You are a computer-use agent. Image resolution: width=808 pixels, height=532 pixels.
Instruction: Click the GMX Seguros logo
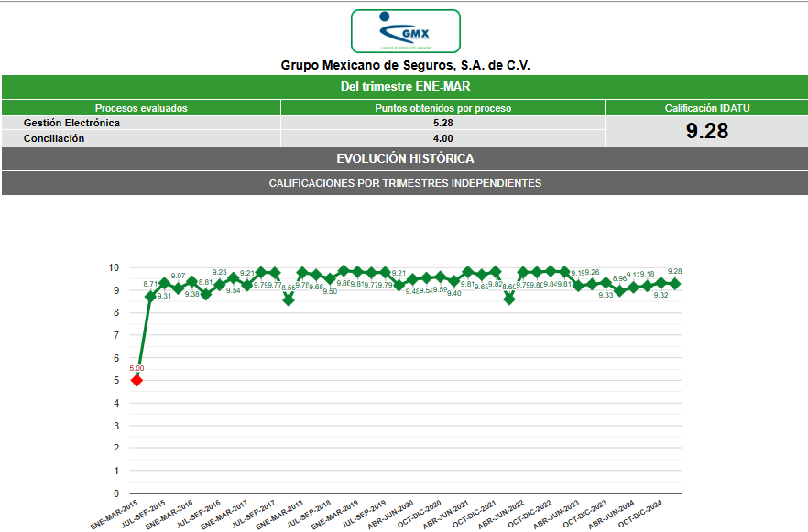click(406, 31)
